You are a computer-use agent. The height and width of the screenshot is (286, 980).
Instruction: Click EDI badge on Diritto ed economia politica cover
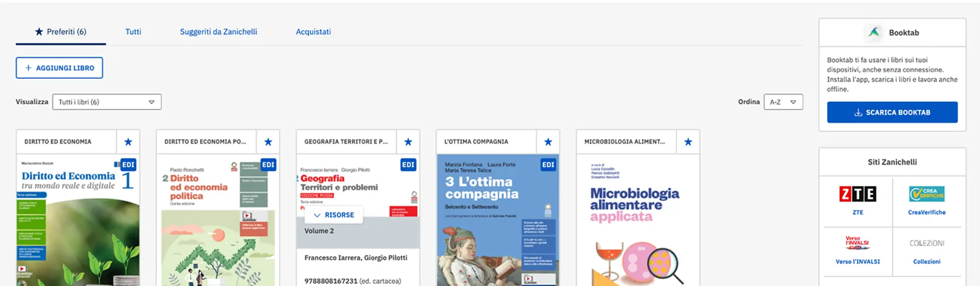[x=268, y=164]
